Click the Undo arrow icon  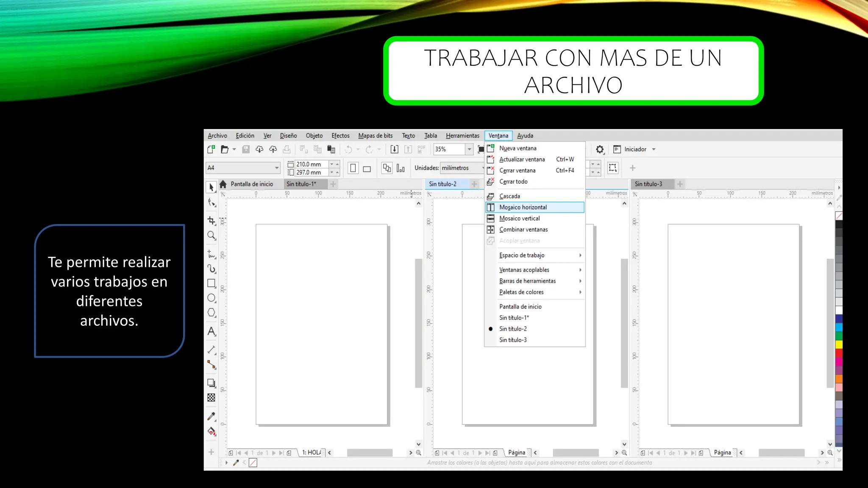(x=348, y=149)
